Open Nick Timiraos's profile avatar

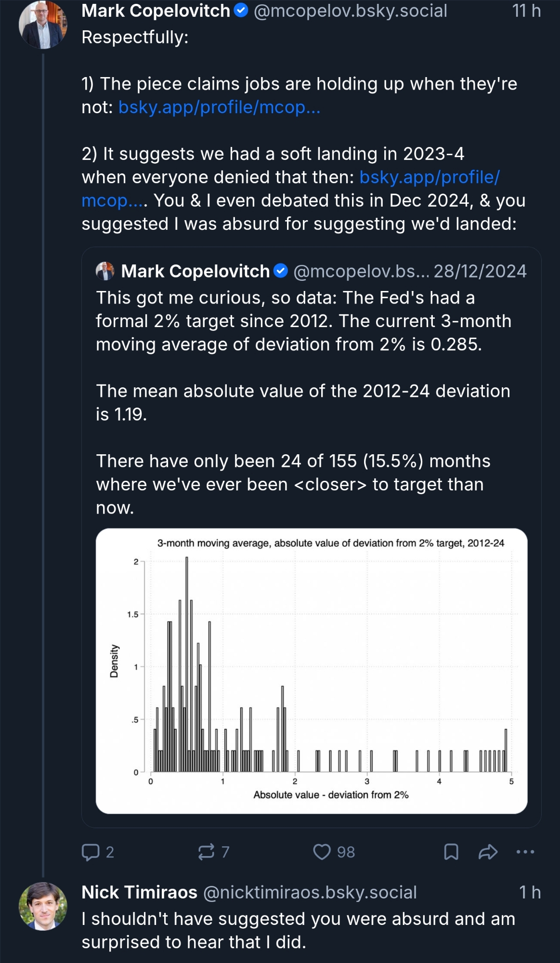(43, 906)
